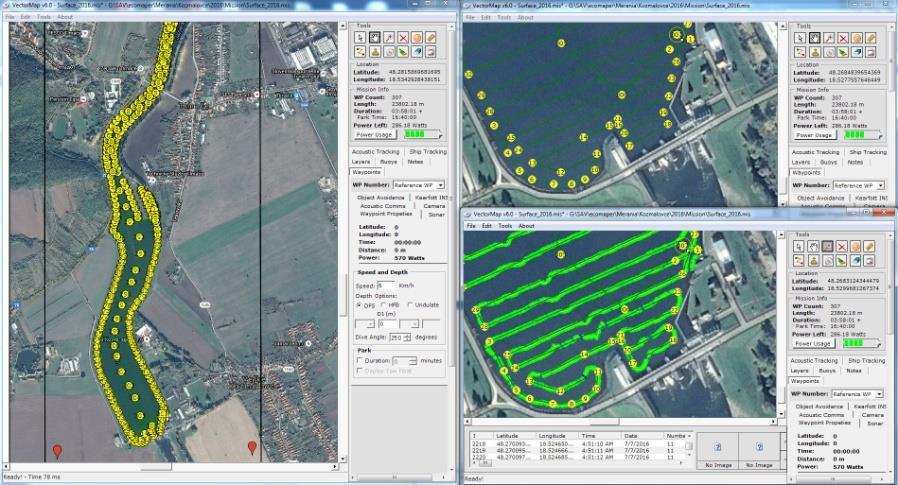Select green flag tool in bottom-right window
Screen dimensions: 898x485
pos(841,261)
